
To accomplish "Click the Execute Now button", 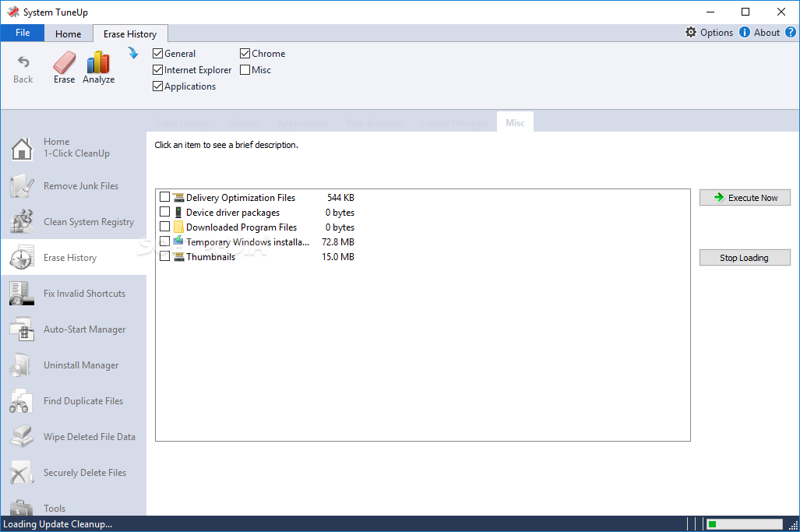I will pos(745,197).
